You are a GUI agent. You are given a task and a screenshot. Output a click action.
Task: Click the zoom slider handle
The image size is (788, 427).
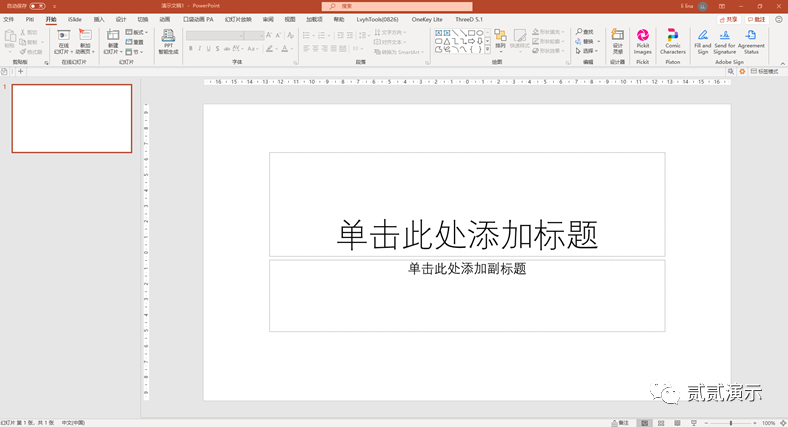pyautogui.click(x=731, y=423)
